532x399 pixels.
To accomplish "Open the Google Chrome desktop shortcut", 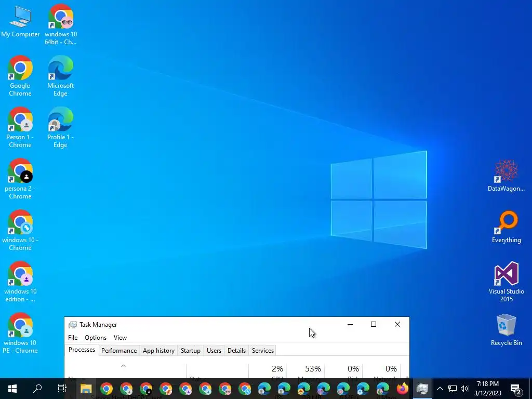I will [20, 76].
